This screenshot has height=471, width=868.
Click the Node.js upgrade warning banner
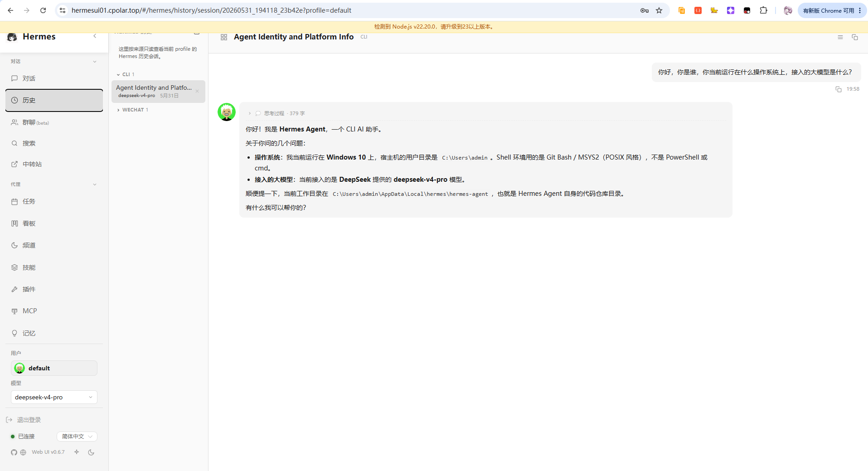pyautogui.click(x=434, y=27)
